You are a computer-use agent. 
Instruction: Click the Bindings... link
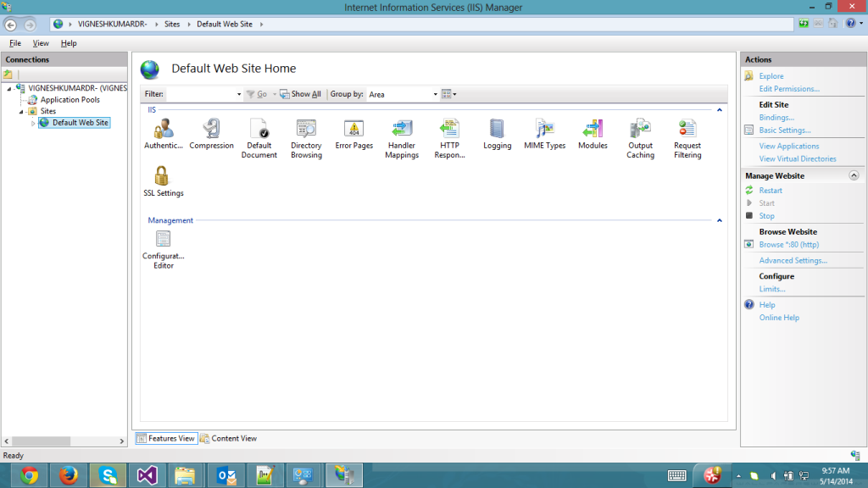(776, 118)
